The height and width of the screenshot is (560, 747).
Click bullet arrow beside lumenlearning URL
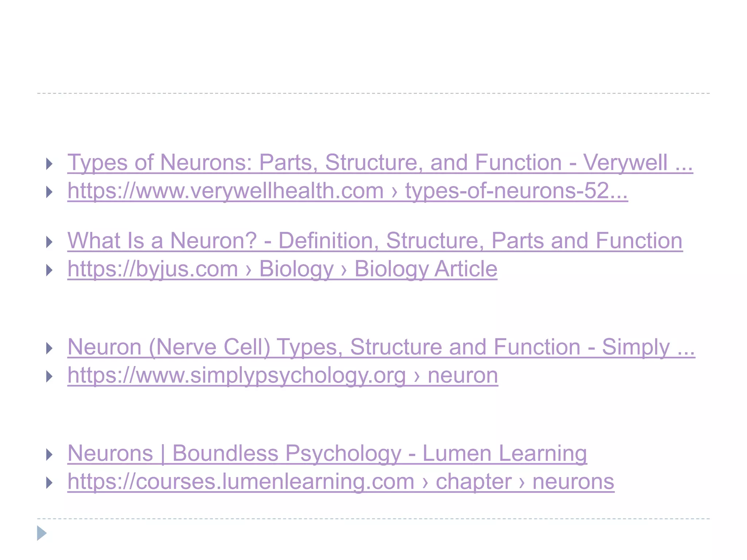tap(50, 483)
